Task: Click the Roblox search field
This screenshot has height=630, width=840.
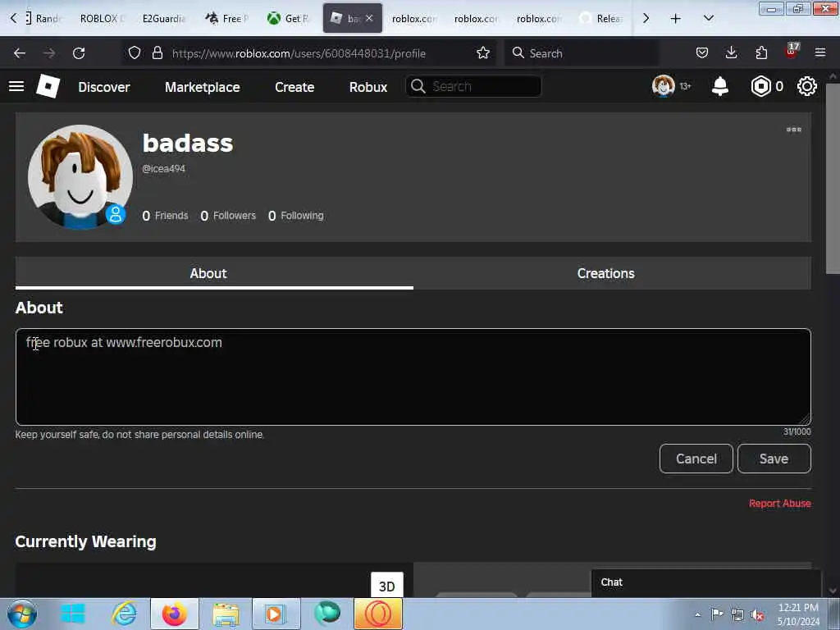Action: tap(473, 86)
